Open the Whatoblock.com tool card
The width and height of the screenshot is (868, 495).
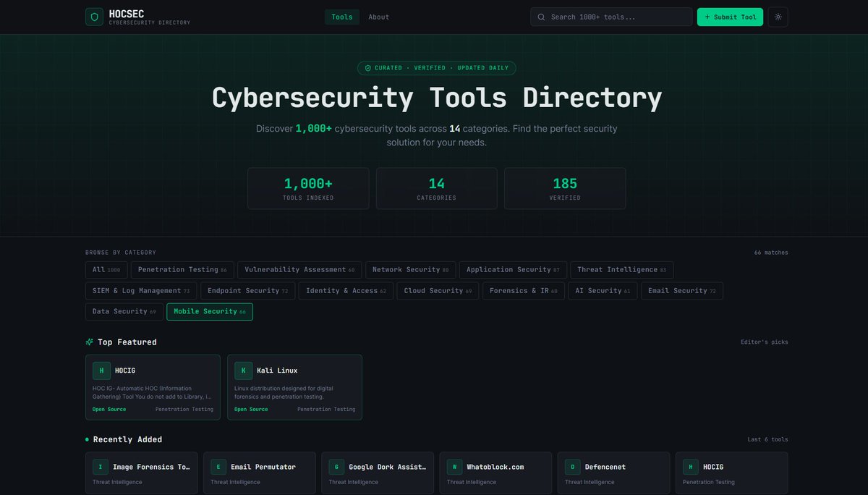click(495, 473)
